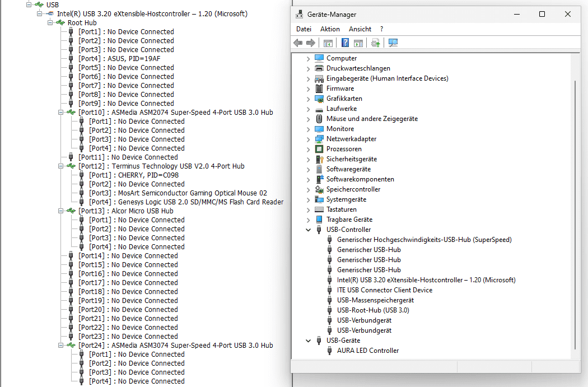The height and width of the screenshot is (387, 588).
Task: Open the Ansicht menu
Action: pos(360,29)
